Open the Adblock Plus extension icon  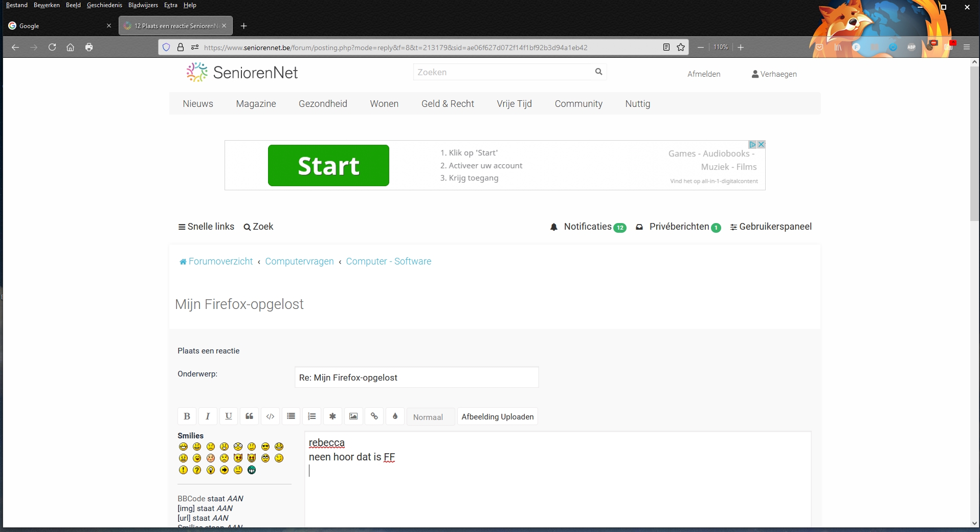[911, 47]
